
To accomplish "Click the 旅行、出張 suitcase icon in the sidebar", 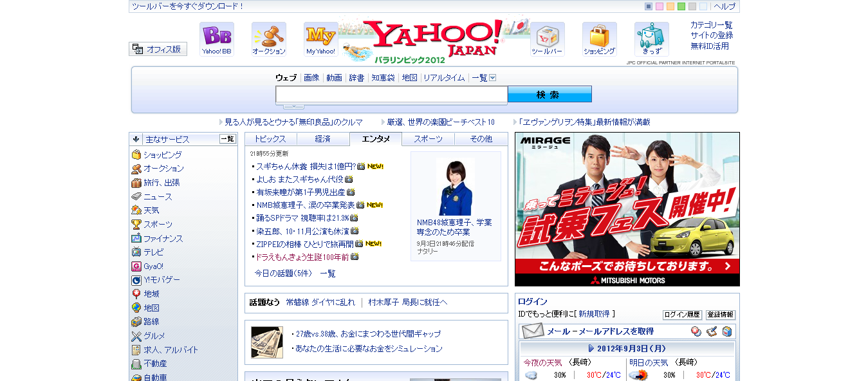I will [x=136, y=183].
